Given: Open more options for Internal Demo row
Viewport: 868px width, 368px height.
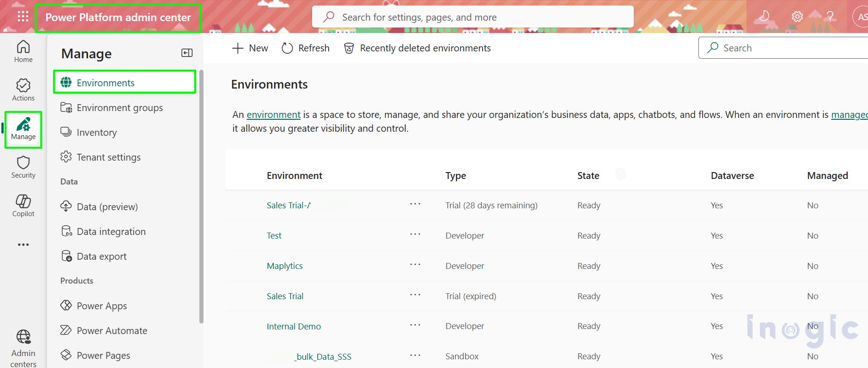Looking at the screenshot, I should (415, 325).
